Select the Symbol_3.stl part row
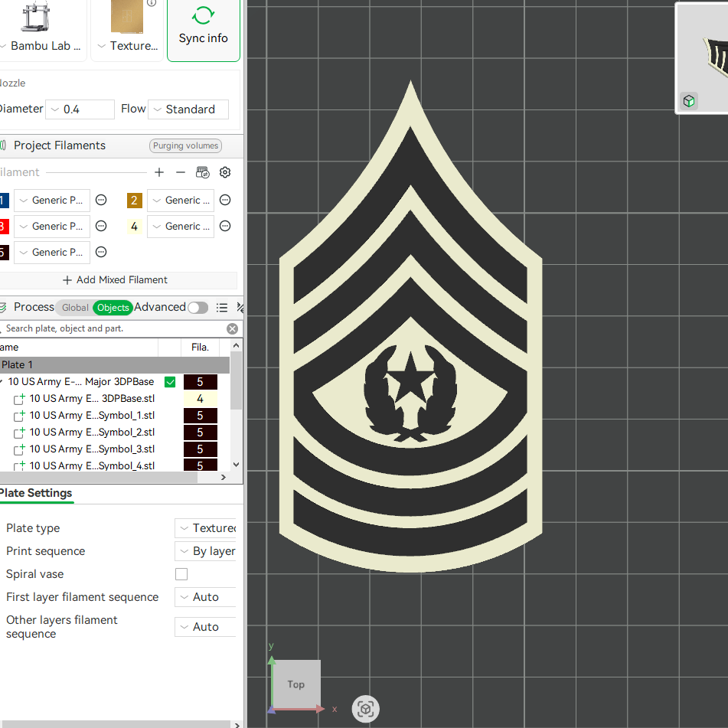Viewport: 728px width, 728px height. point(92,449)
